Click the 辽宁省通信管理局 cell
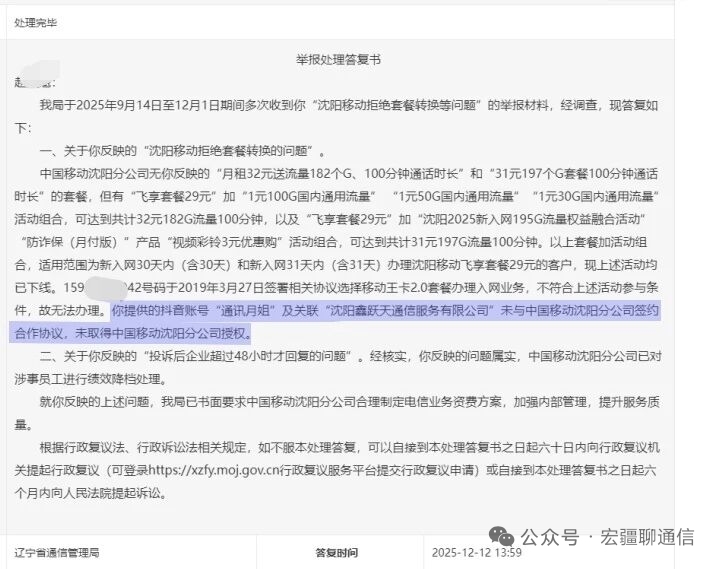The width and height of the screenshot is (717, 569). point(57,553)
